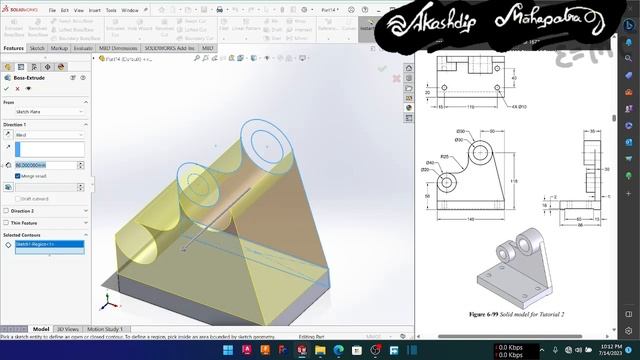The image size is (640, 360).
Task: Open the Insert menu
Action: coord(95,10)
